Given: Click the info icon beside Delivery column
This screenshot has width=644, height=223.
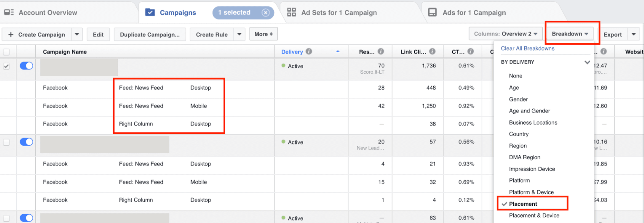Looking at the screenshot, I should click(x=309, y=52).
